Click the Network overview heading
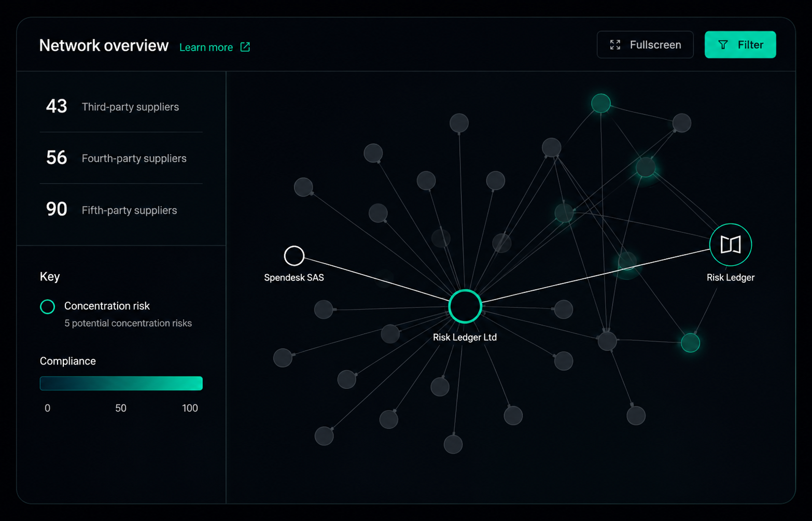This screenshot has width=812, height=521. [104, 46]
